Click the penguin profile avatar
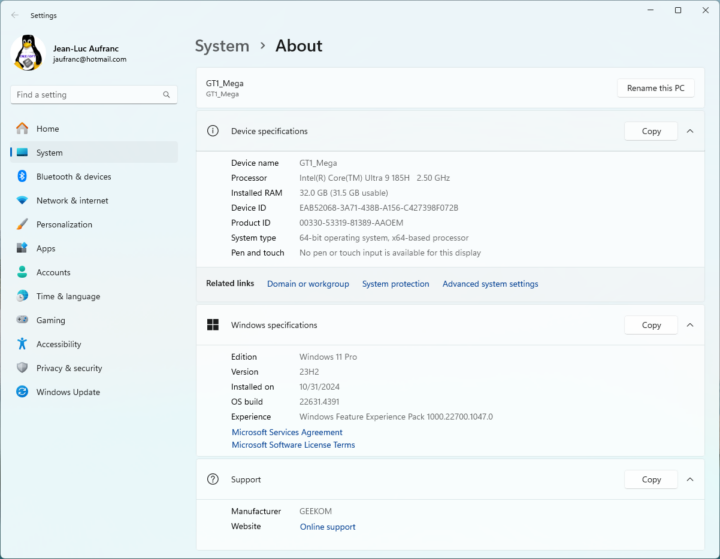The width and height of the screenshot is (720, 559). pos(28,53)
